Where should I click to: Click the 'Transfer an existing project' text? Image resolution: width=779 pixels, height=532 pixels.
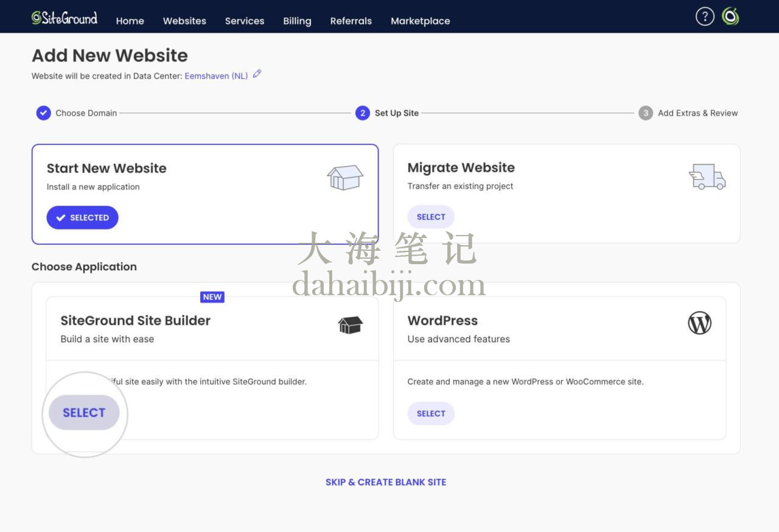[461, 186]
